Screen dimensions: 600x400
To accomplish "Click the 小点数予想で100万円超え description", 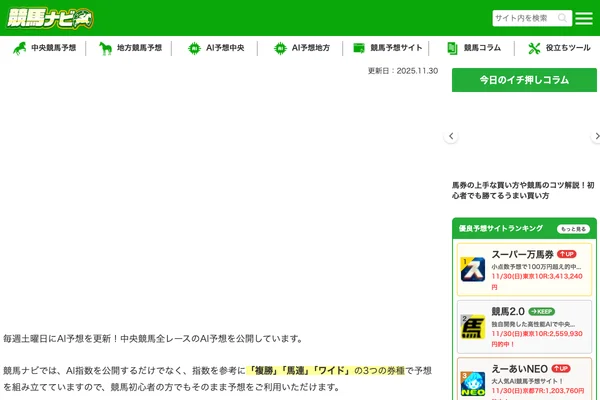I will click(x=536, y=267).
